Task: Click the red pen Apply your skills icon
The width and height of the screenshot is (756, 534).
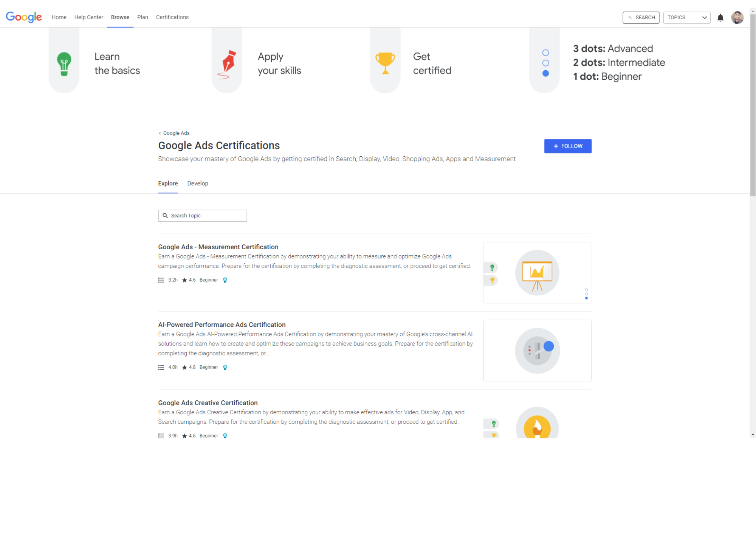Action: [x=227, y=64]
